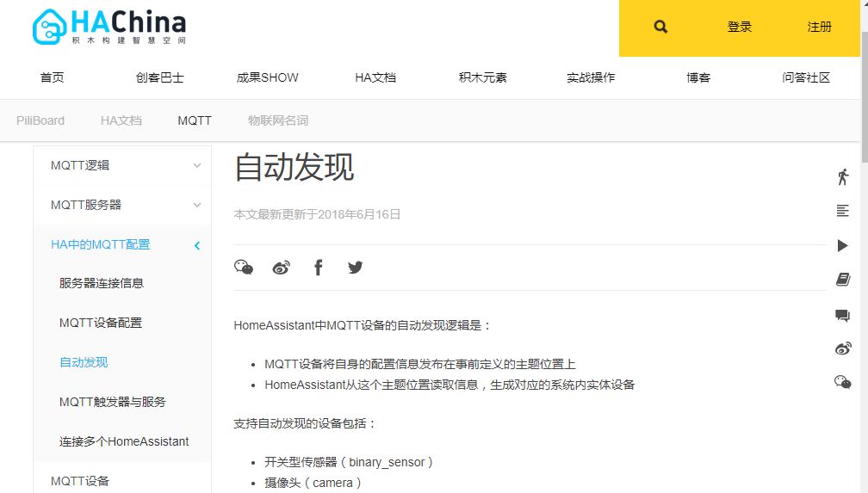Click the text list sidebar icon
Image resolution: width=868 pixels, height=493 pixels.
pyautogui.click(x=842, y=211)
